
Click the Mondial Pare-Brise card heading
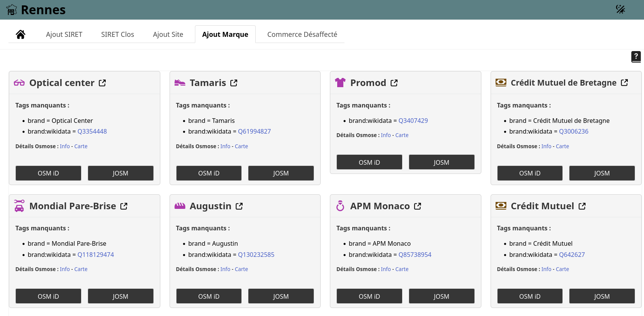pos(73,206)
